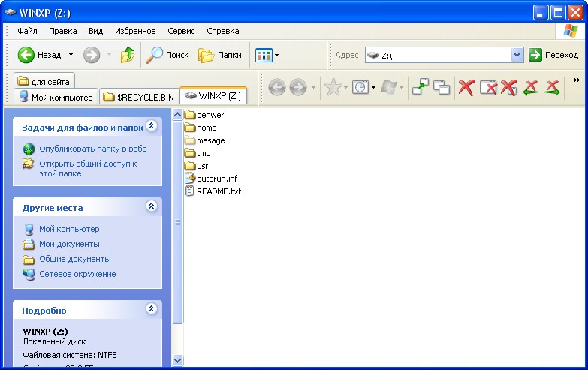Open the forward history dropdown arrow
Screen dimensions: 588x370
[109, 55]
